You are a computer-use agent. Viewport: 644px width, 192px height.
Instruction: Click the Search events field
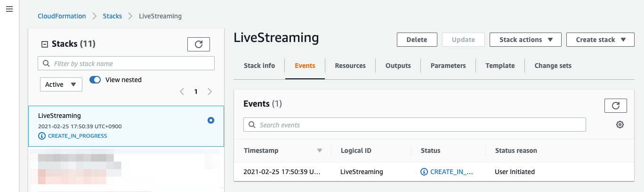click(415, 125)
